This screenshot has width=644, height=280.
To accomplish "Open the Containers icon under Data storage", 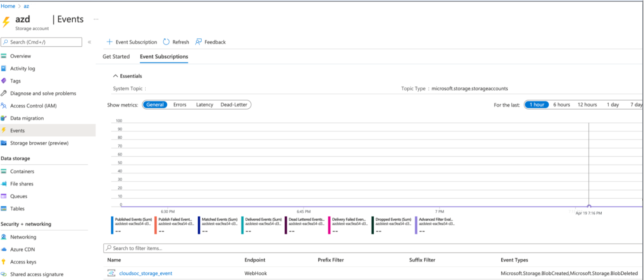I will point(4,171).
